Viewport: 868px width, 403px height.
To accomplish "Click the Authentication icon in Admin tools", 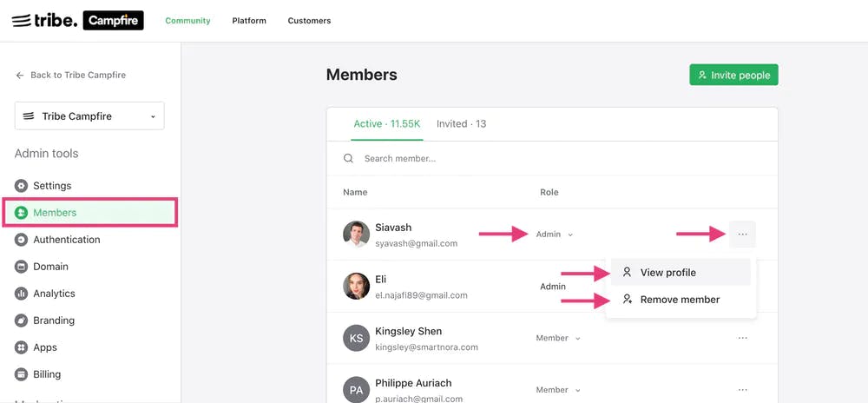I will click(x=22, y=240).
